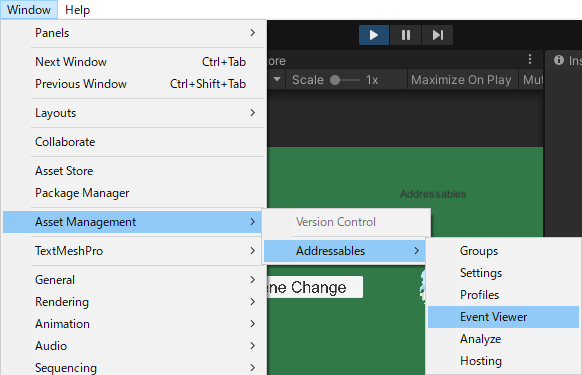
Task: Toggle the Mute audio button in Game view
Action: [532, 79]
